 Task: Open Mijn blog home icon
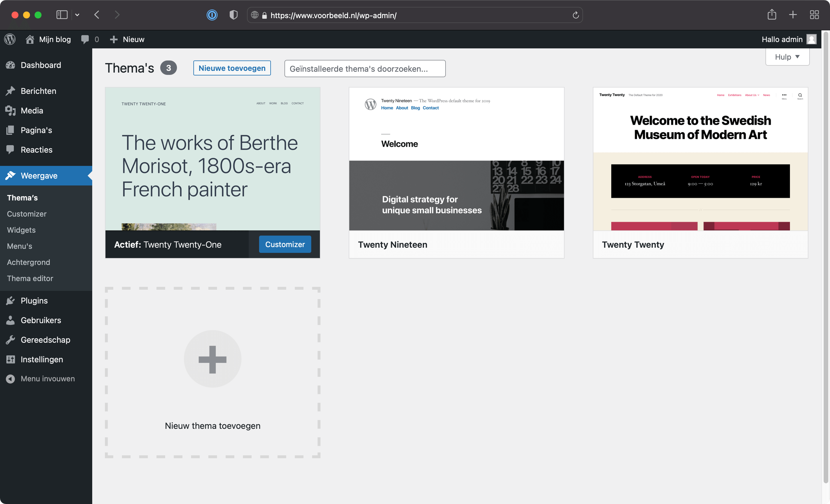[30, 39]
